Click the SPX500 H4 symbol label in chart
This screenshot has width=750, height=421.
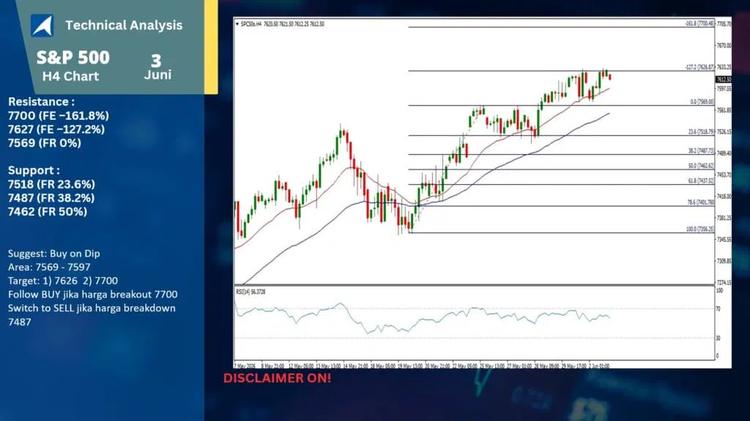(252, 23)
